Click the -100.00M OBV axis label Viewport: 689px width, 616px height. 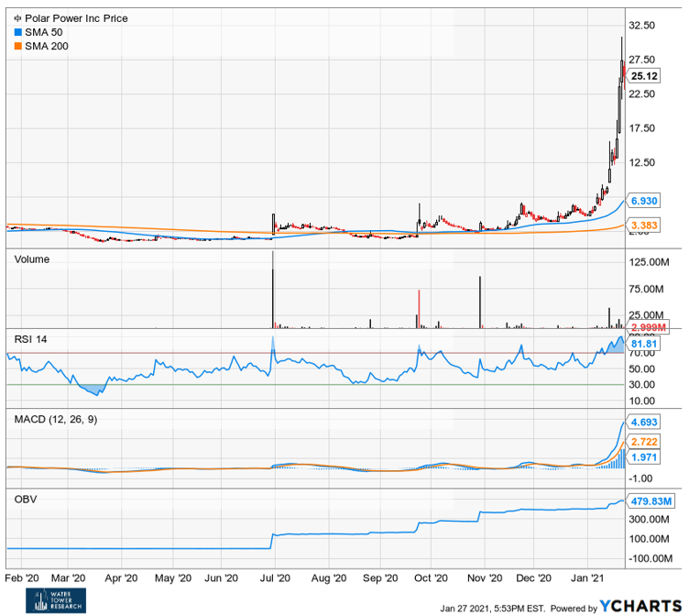point(651,559)
